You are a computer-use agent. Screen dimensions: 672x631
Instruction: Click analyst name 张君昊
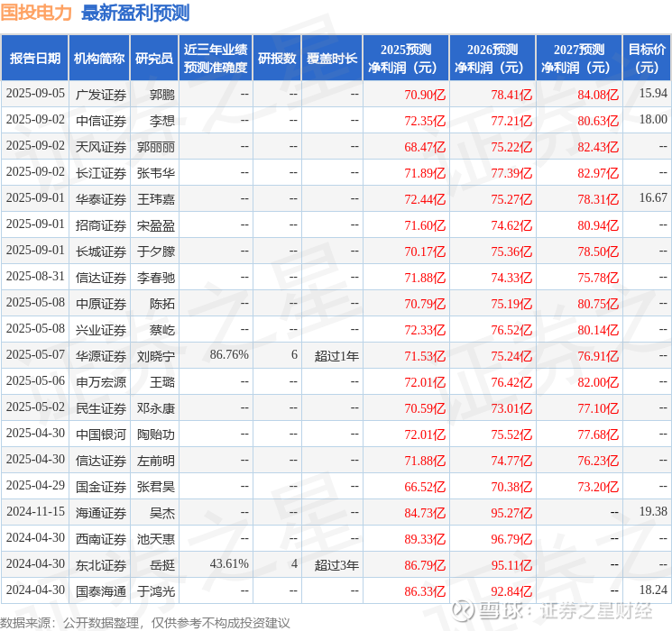coord(155,487)
